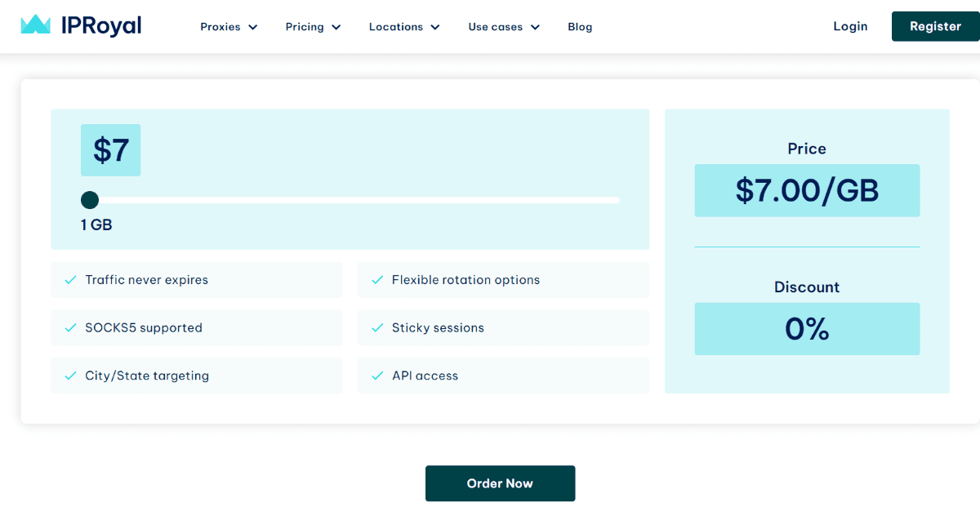Go to the Blog page
The image size is (980, 507).
click(580, 27)
